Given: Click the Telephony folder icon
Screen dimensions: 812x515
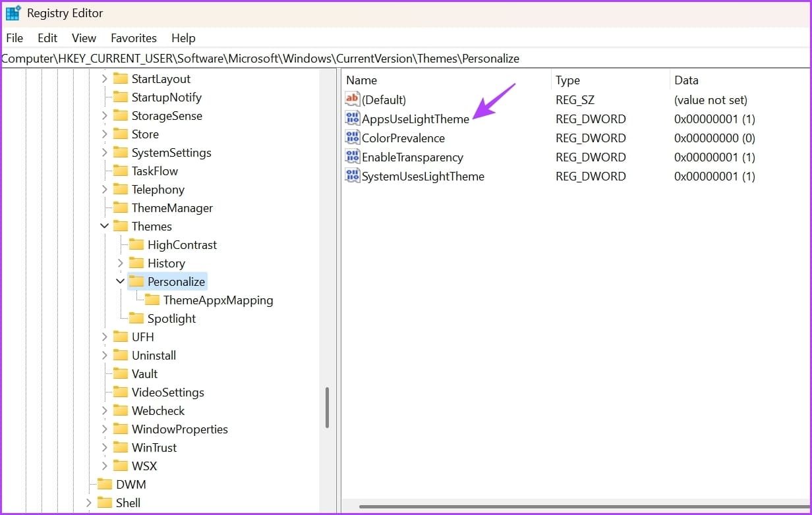Looking at the screenshot, I should tap(121, 189).
